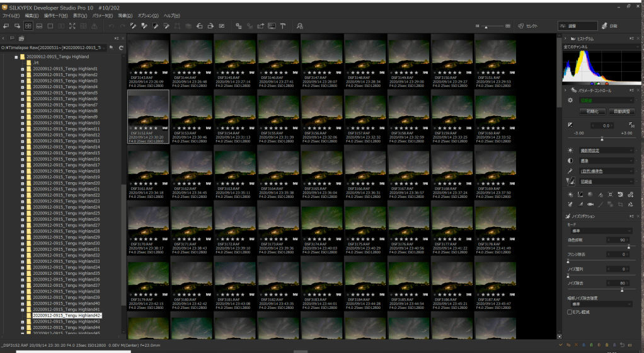Image resolution: width=644 pixels, height=353 pixels.
Task: Toggle expand box for Tengu Highland42 folder
Action: tap(23, 315)
